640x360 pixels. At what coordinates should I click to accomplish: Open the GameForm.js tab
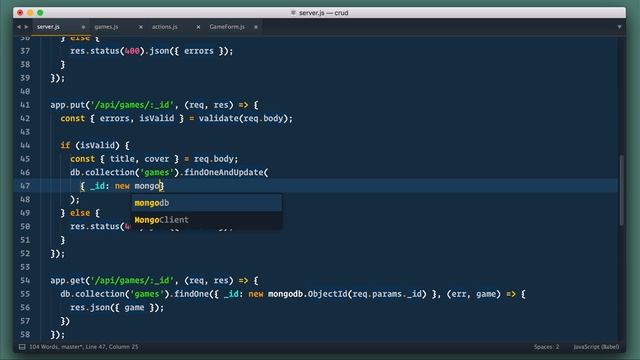click(x=227, y=27)
